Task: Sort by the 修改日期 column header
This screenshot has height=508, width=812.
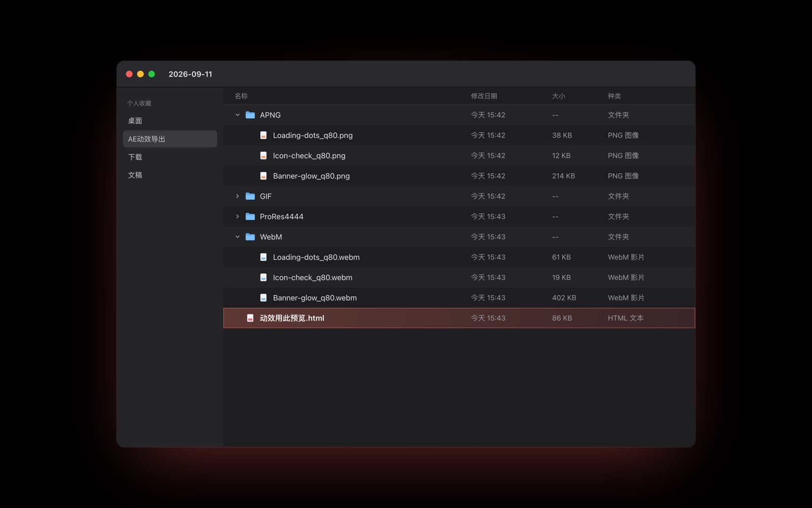Action: click(484, 96)
